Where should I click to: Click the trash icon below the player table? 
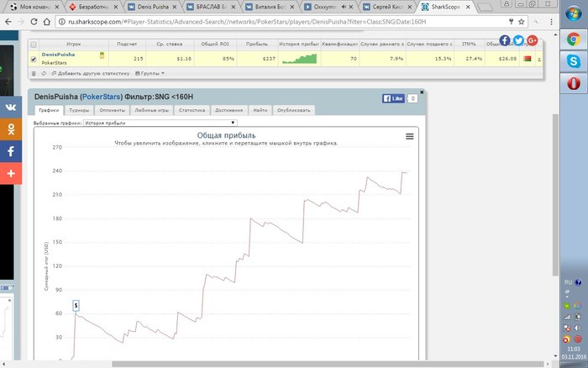34,74
